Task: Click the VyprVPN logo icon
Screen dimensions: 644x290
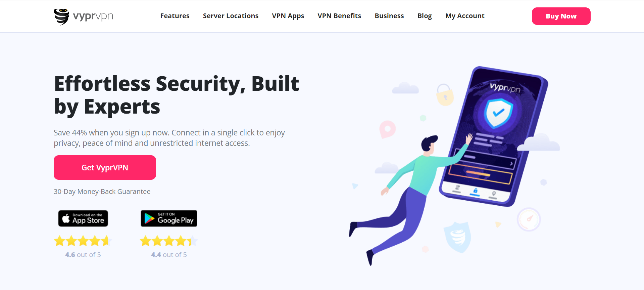Action: [x=61, y=16]
